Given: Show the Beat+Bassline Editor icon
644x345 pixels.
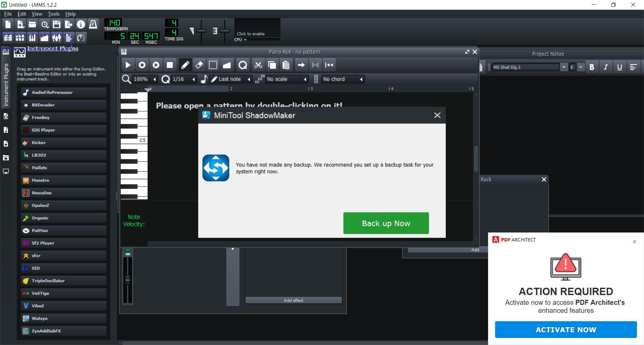Looking at the screenshot, I should (x=20, y=38).
